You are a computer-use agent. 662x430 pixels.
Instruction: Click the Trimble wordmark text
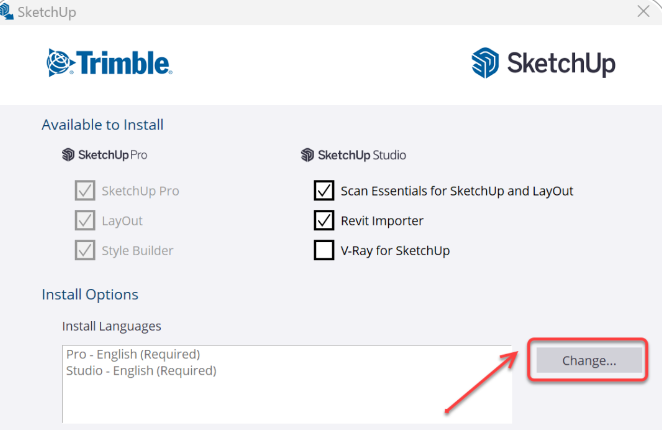pos(124,63)
